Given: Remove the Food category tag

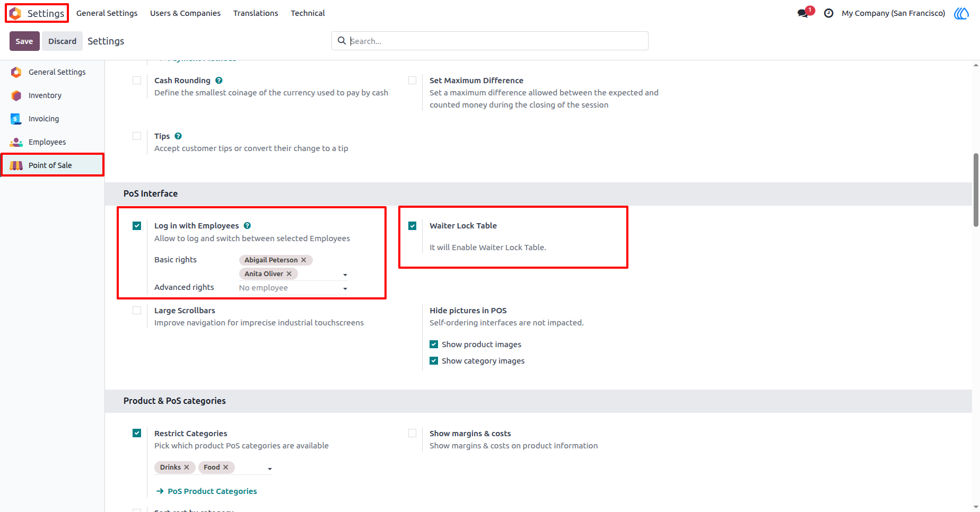Looking at the screenshot, I should click(225, 467).
